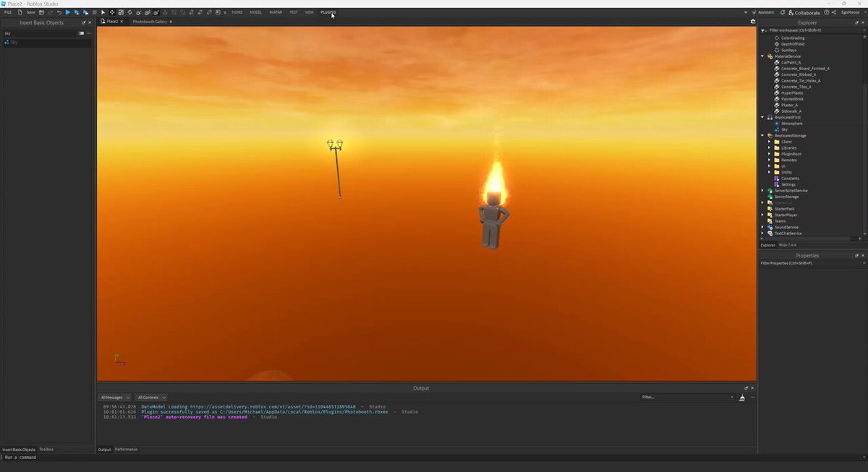The height and width of the screenshot is (472, 868).
Task: Select SunRays in Explorer
Action: (x=789, y=50)
